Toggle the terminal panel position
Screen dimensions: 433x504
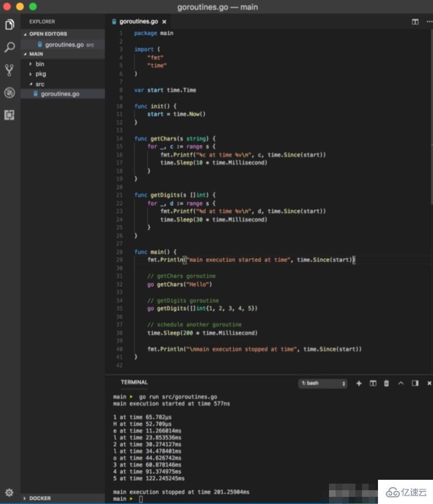coord(415,383)
